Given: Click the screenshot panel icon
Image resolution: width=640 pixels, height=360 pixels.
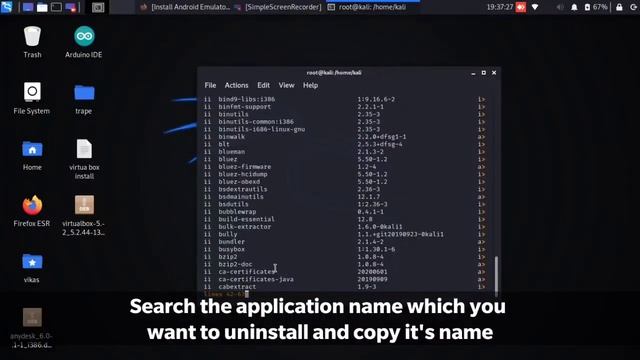Looking at the screenshot, I should point(98,7).
